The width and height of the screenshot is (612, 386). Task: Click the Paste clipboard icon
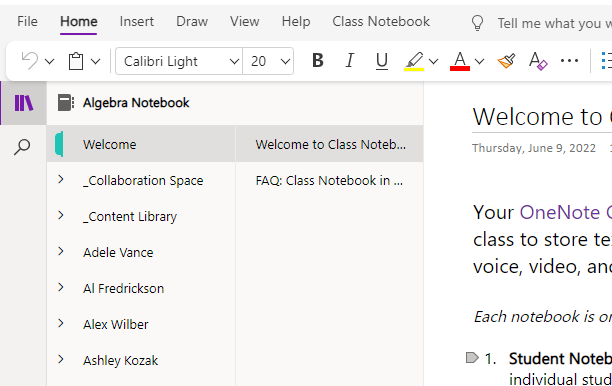tap(76, 61)
